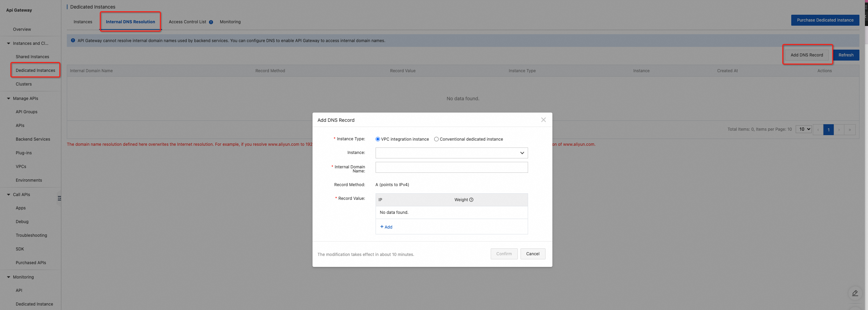Click 'A (points to IPv4)' record method text

pyautogui.click(x=392, y=185)
